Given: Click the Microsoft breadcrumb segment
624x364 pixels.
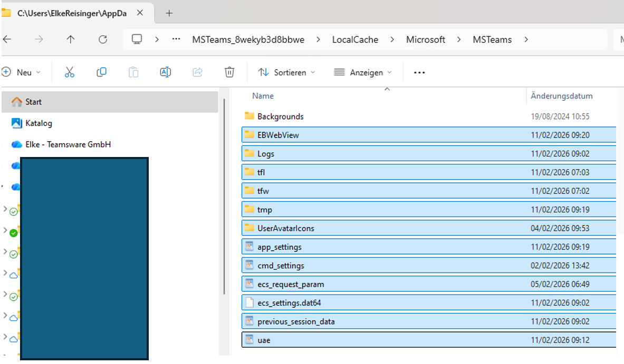Looking at the screenshot, I should 426,40.
